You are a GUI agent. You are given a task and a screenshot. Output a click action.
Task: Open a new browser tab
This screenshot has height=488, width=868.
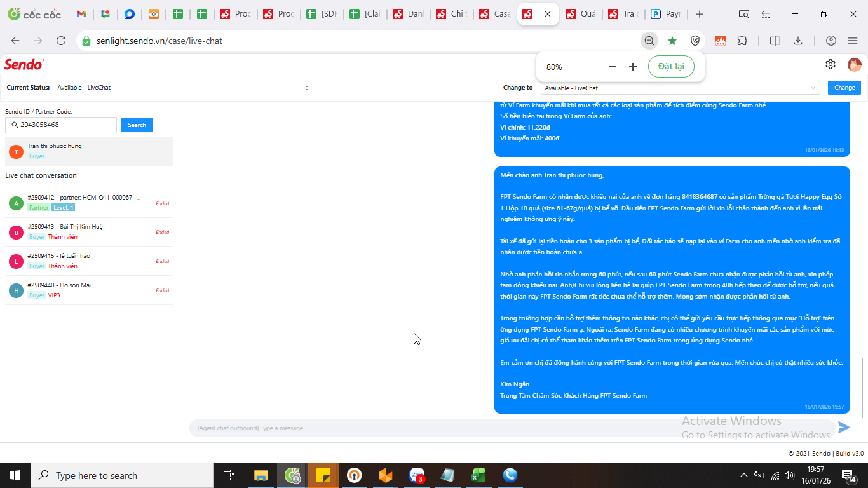pyautogui.click(x=700, y=14)
